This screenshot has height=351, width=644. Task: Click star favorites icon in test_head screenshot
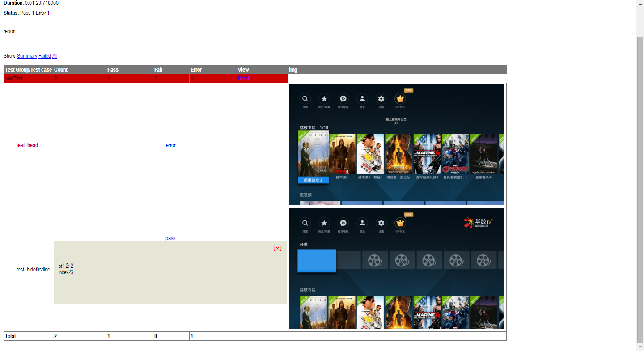click(324, 99)
